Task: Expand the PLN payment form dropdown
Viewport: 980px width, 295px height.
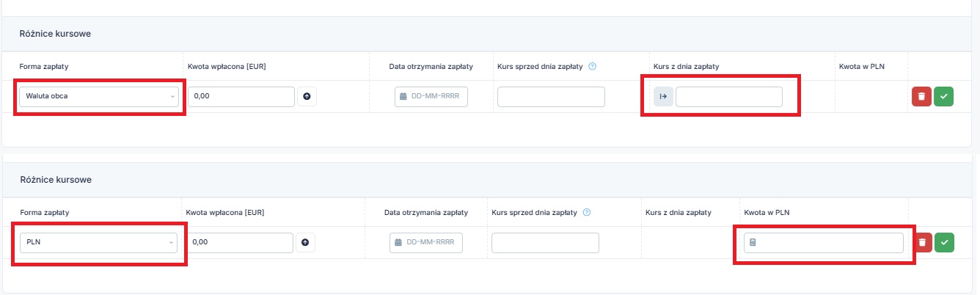Action: coord(98,242)
